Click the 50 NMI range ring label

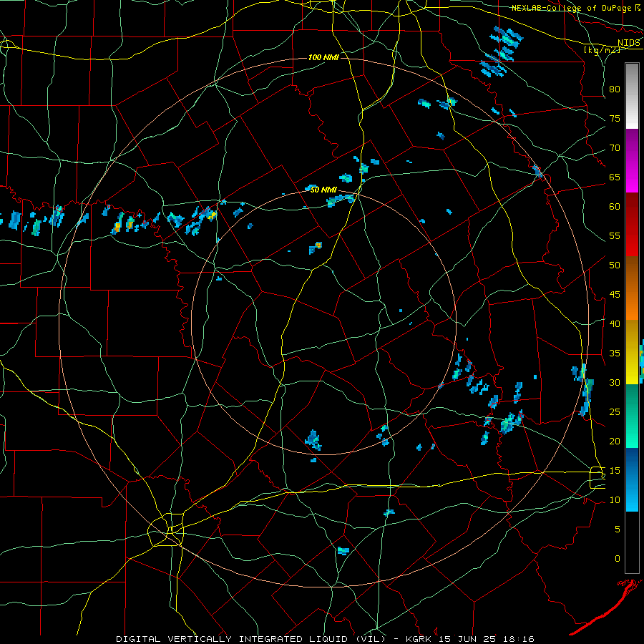pos(323,190)
